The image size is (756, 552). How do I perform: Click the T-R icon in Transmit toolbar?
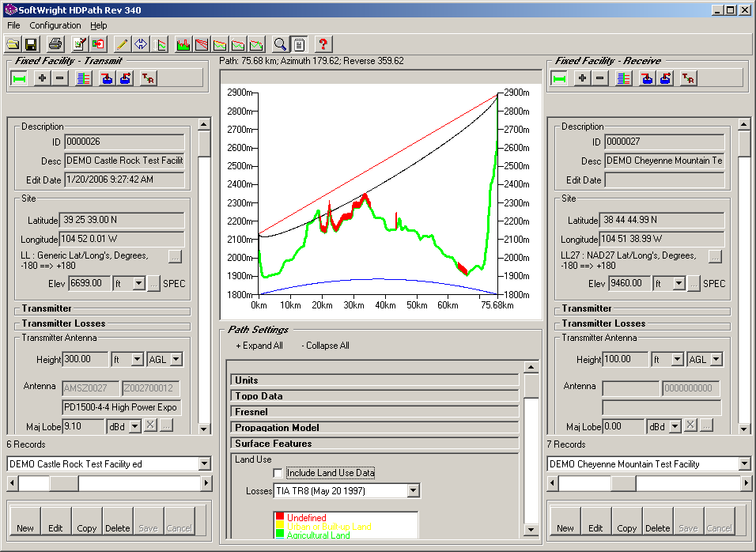148,78
